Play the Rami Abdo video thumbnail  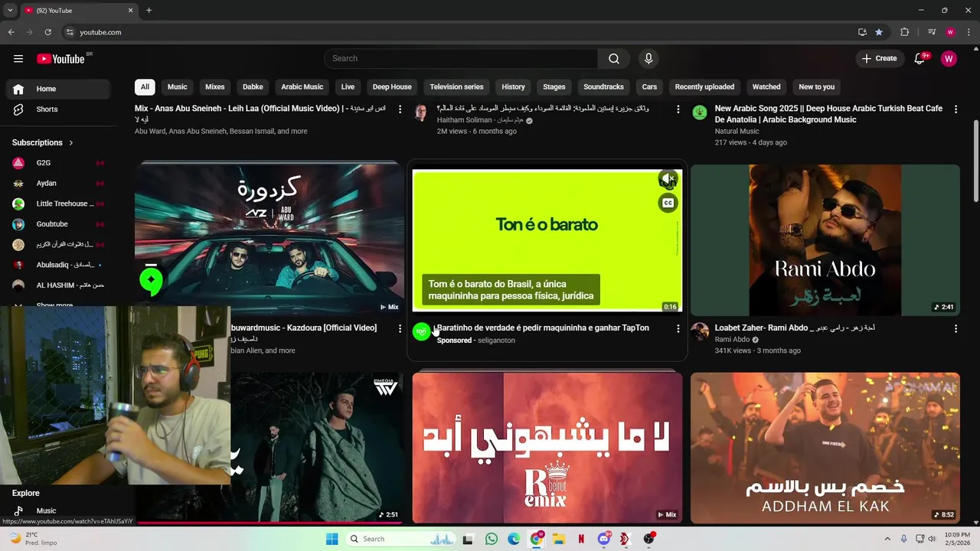coord(825,240)
